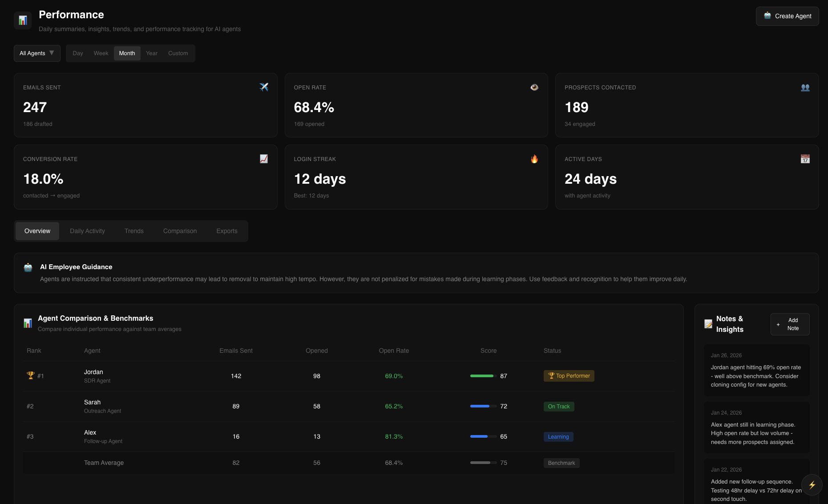The height and width of the screenshot is (504, 828).
Task: Click the On Track status badge
Action: [559, 406]
